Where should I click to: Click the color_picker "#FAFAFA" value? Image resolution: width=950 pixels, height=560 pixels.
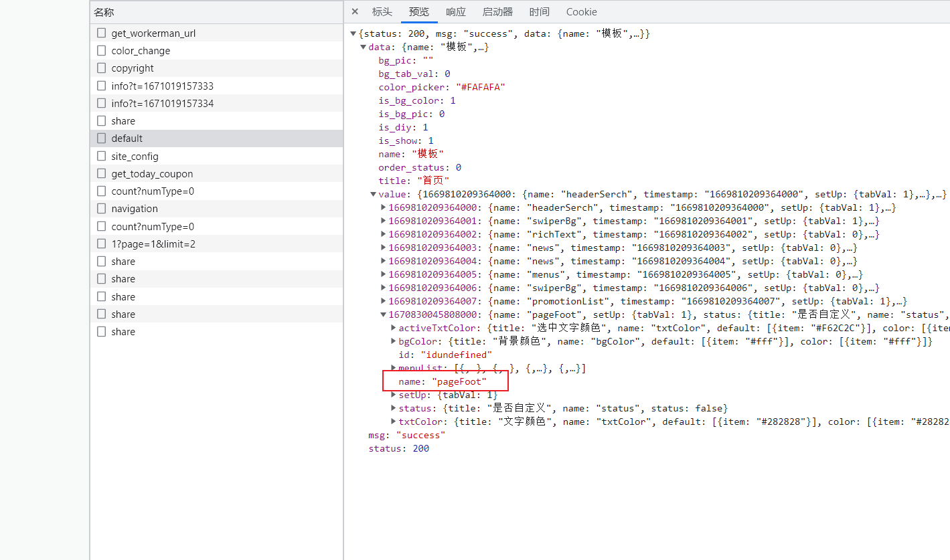[x=480, y=87]
